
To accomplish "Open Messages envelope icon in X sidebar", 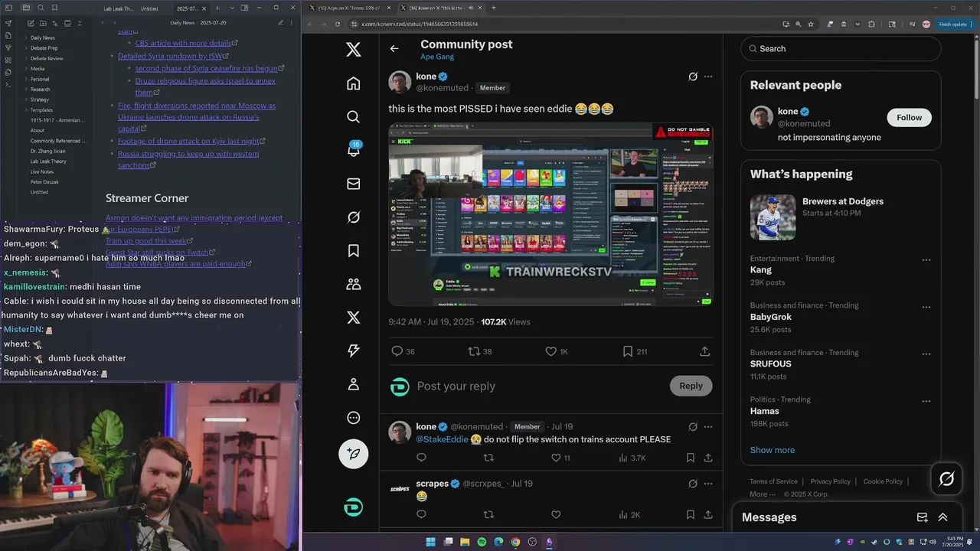I will click(x=353, y=184).
